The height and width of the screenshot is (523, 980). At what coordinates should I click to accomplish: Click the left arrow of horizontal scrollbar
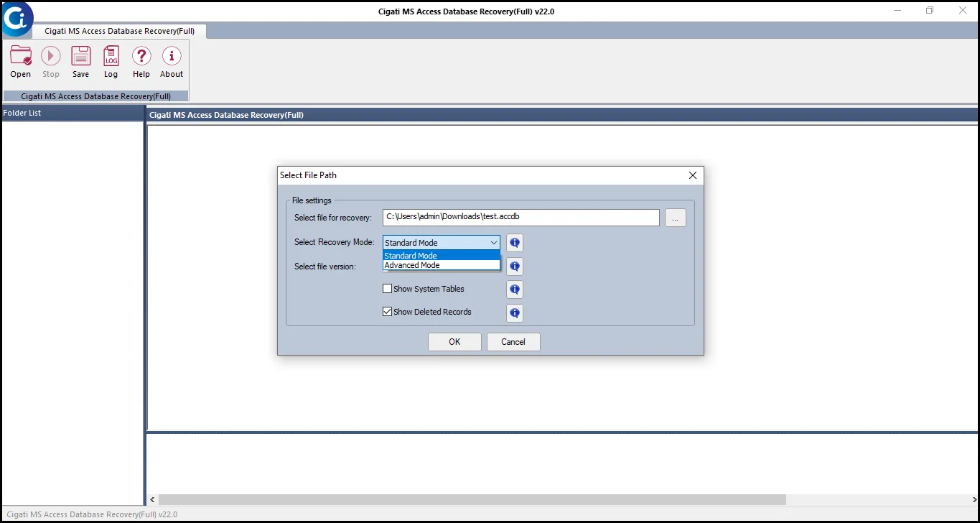[x=151, y=499]
